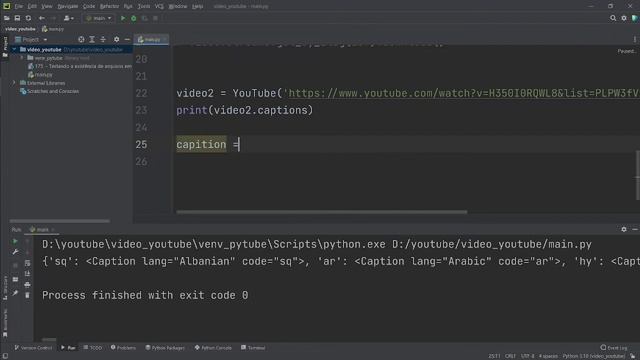
Task: Run main with green play button
Action: pyautogui.click(x=123, y=18)
